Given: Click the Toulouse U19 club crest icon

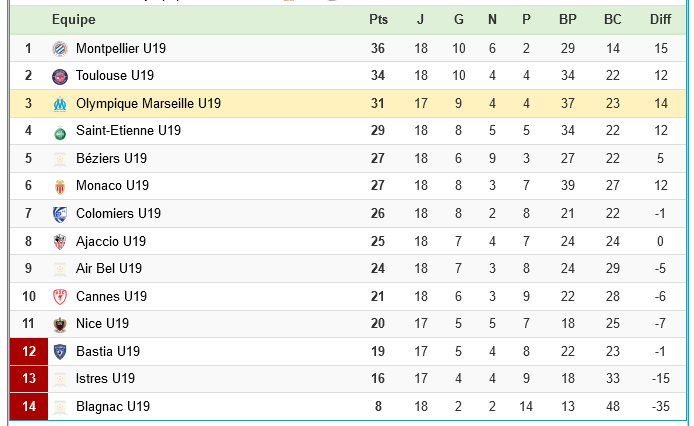Looking at the screenshot, I should 60,76.
